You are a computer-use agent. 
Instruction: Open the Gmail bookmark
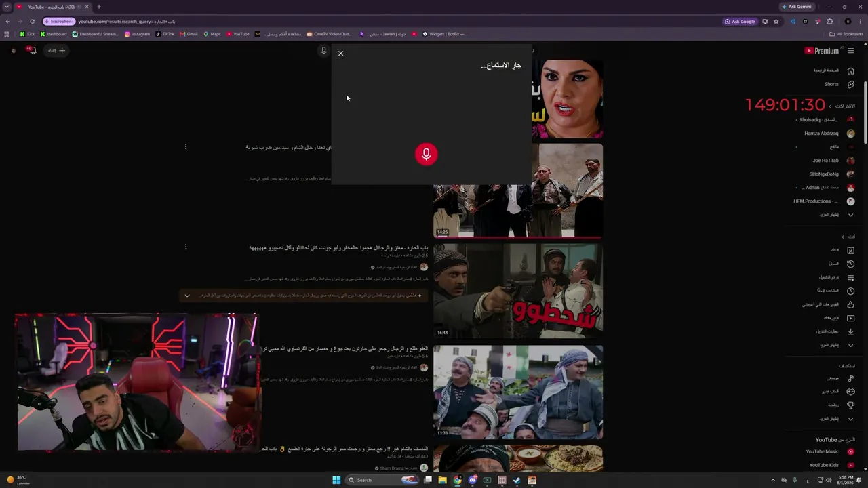189,34
